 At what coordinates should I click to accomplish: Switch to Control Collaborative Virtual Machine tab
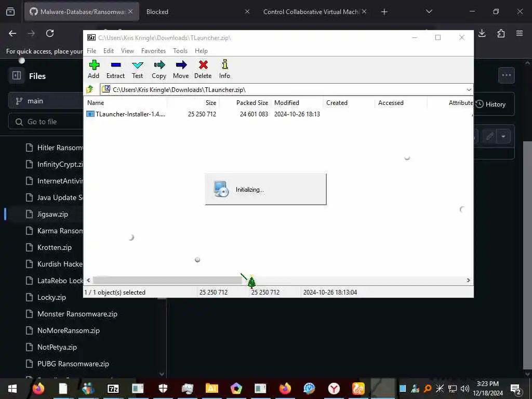[311, 11]
